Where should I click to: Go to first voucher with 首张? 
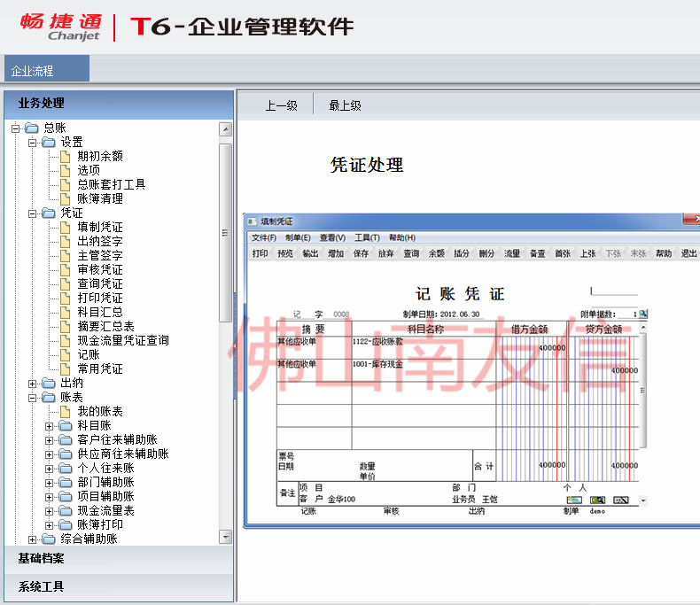pos(563,253)
